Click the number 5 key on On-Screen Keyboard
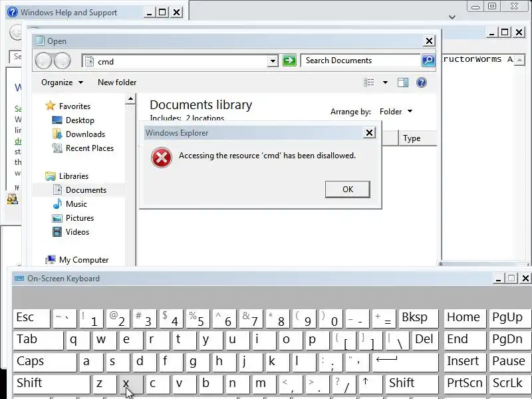 198,319
